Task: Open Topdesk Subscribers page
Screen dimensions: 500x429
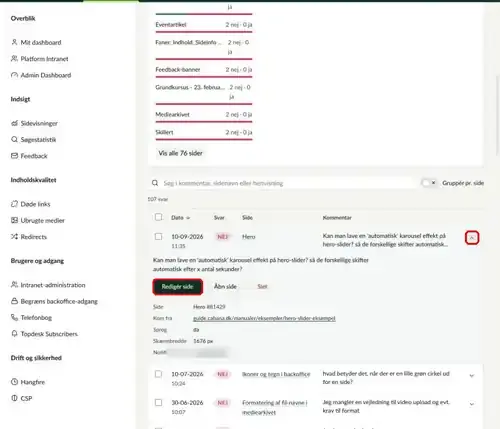Action: point(49,334)
